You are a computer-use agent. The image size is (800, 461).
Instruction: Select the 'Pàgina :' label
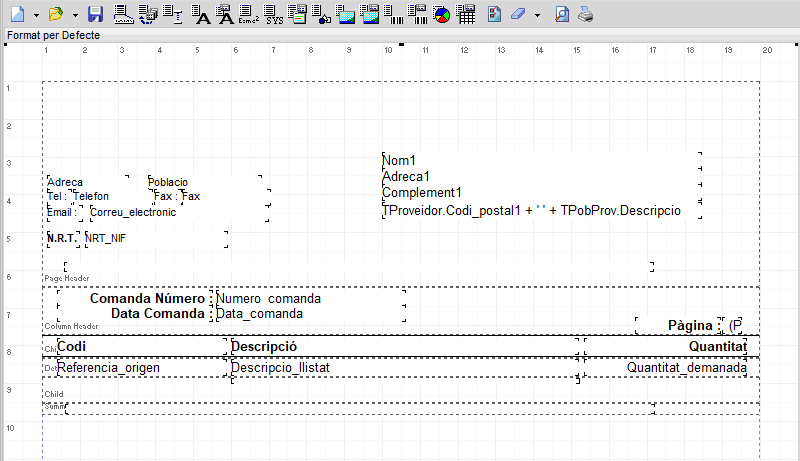click(679, 325)
